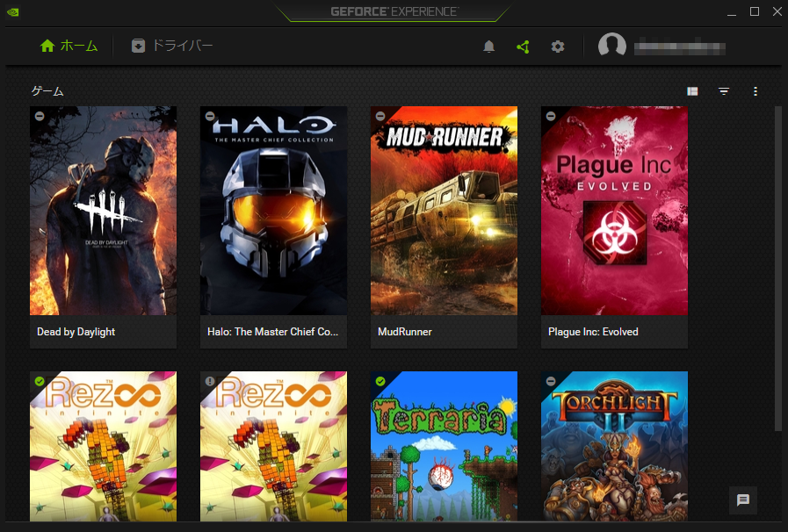Select the Terraria cover art
The height and width of the screenshot is (532, 788).
[444, 446]
